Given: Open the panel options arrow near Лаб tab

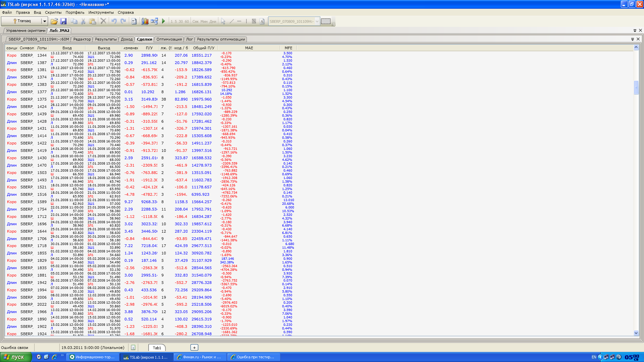Looking at the screenshot, I should (635, 31).
